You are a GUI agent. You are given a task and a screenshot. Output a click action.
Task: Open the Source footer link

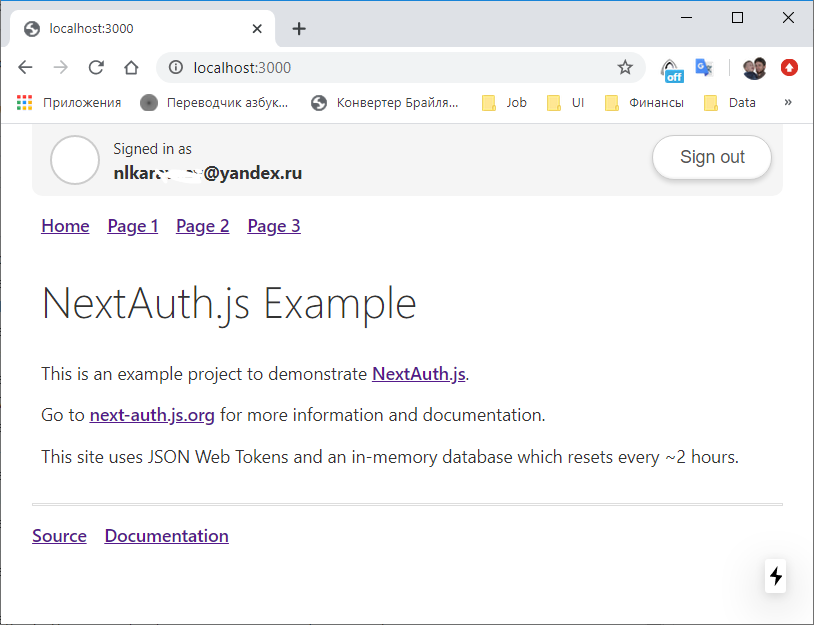click(x=59, y=536)
